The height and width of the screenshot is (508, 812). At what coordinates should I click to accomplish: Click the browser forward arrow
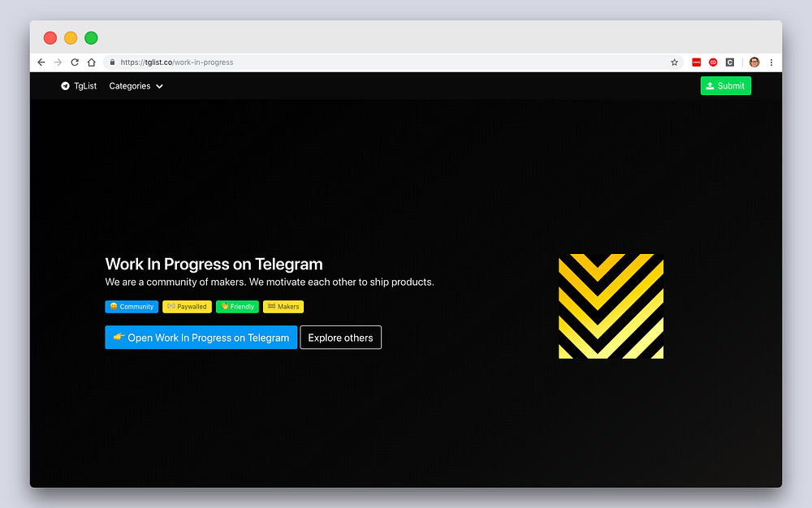58,62
